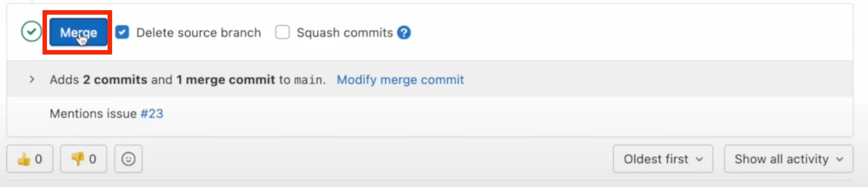The width and height of the screenshot is (868, 187).
Task: Click the "Squash commits" label text
Action: [345, 33]
